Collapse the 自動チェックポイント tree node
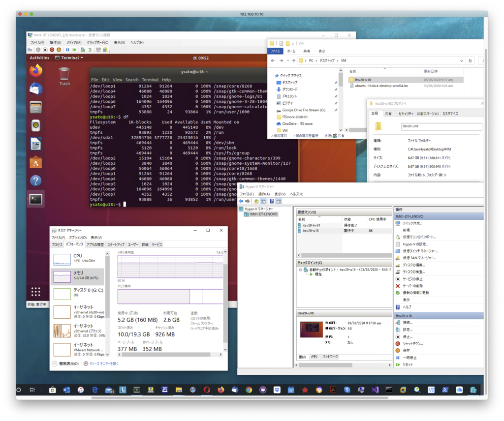The width and height of the screenshot is (504, 421). (x=300, y=270)
